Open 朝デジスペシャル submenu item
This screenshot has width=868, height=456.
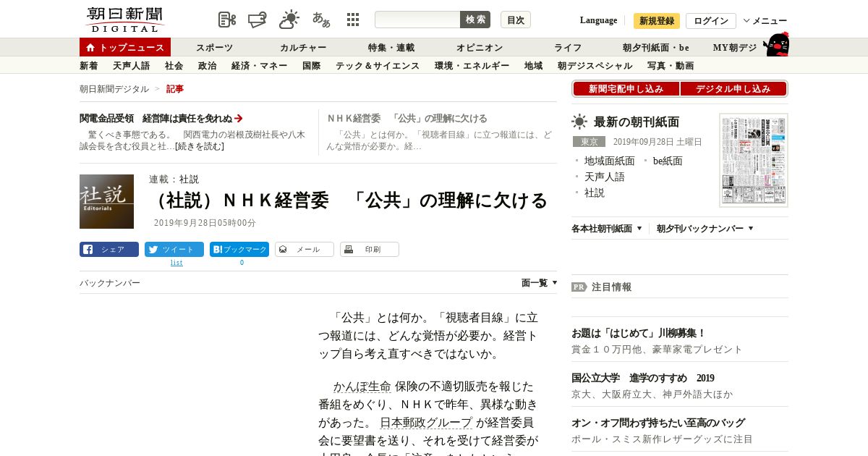point(595,66)
